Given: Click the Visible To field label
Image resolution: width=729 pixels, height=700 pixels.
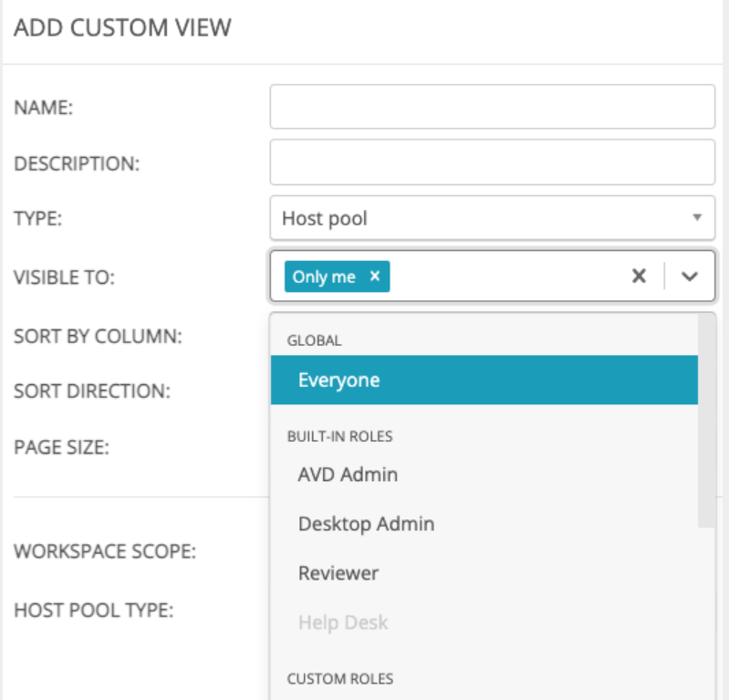Looking at the screenshot, I should tap(64, 277).
